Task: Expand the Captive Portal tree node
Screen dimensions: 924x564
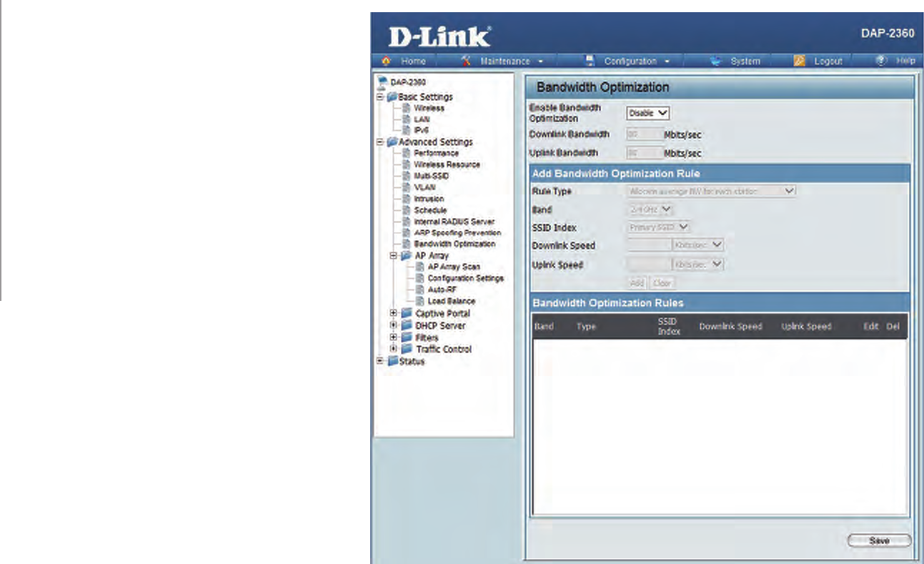Action: click(394, 314)
